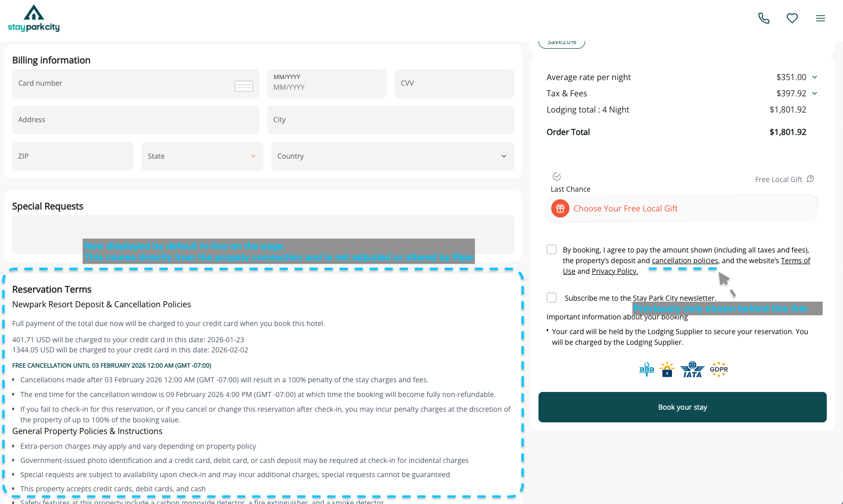Image resolution: width=843 pixels, height=504 pixels.
Task: Click the secure lock badge icon
Action: point(667,370)
